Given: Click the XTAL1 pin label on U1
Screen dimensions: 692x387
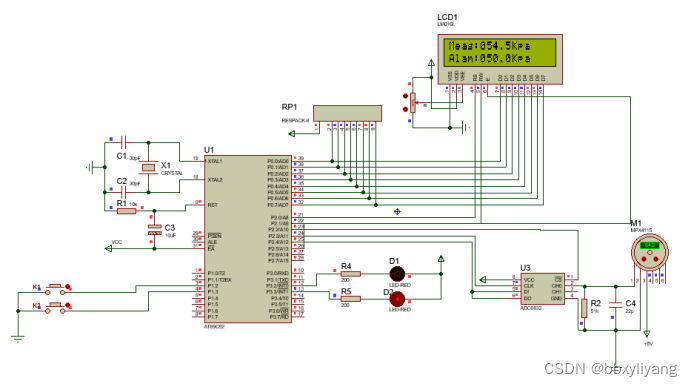Looking at the screenshot, I should point(215,162).
